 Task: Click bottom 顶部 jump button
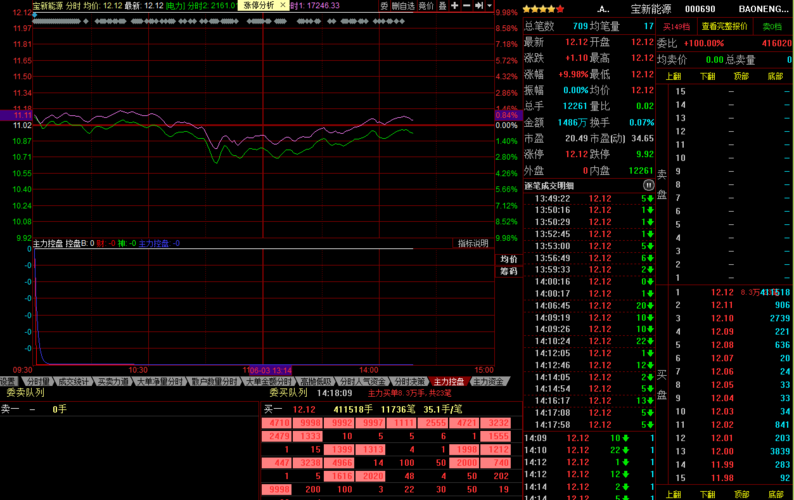[x=741, y=494]
